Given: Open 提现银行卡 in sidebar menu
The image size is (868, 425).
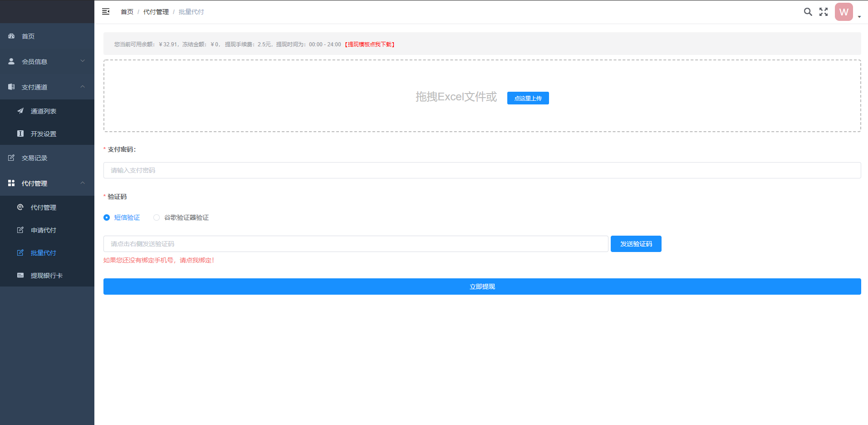Looking at the screenshot, I should pos(44,275).
